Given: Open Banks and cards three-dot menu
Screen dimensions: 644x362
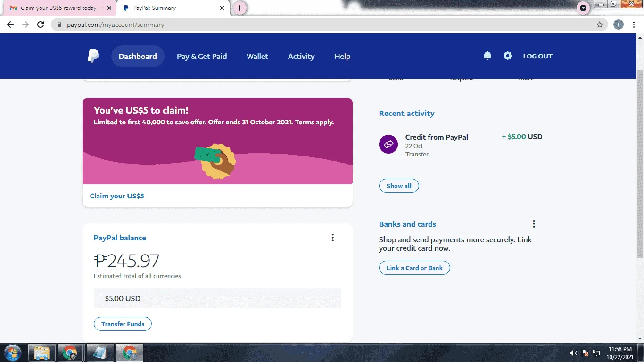Looking at the screenshot, I should [534, 224].
